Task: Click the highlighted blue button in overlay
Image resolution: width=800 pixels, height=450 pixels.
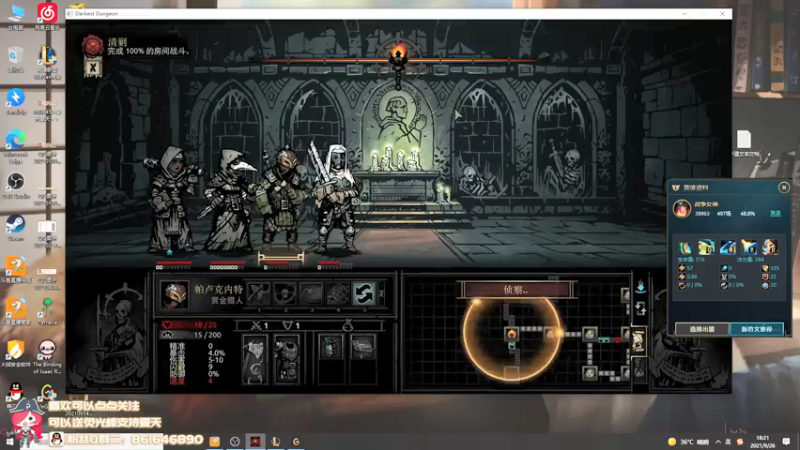Action: coord(757,329)
